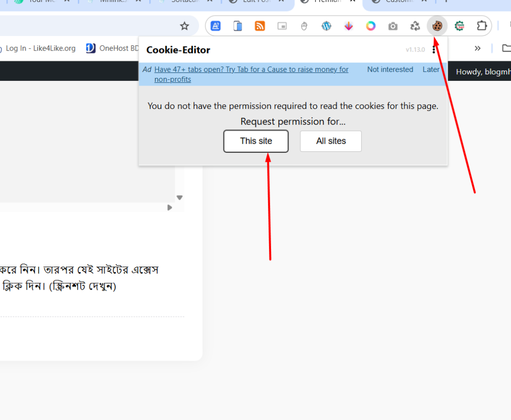
Task: Switch to the Customize browser tab
Action: 397,1
